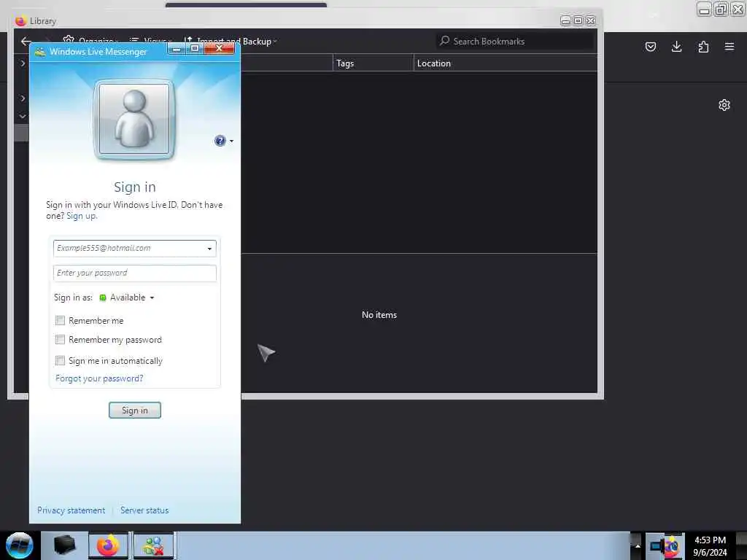The width and height of the screenshot is (747, 560).
Task: Click the Messenger display picture avatar
Action: click(134, 120)
